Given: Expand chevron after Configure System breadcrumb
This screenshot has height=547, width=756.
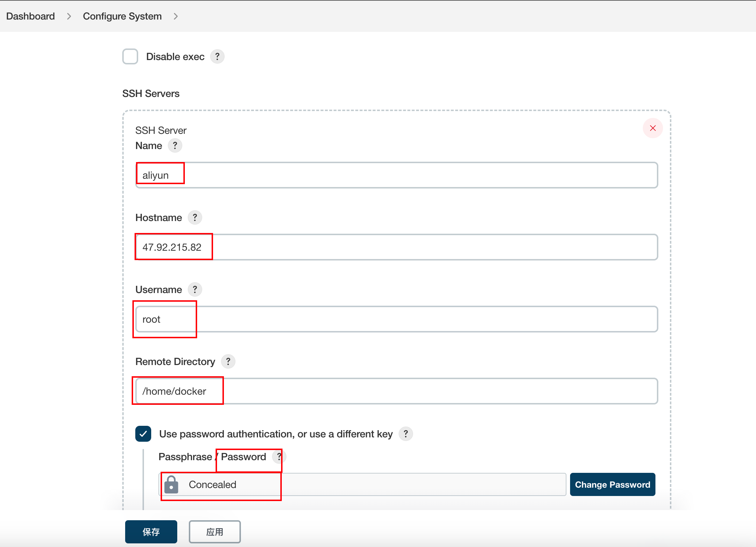Looking at the screenshot, I should tap(176, 16).
